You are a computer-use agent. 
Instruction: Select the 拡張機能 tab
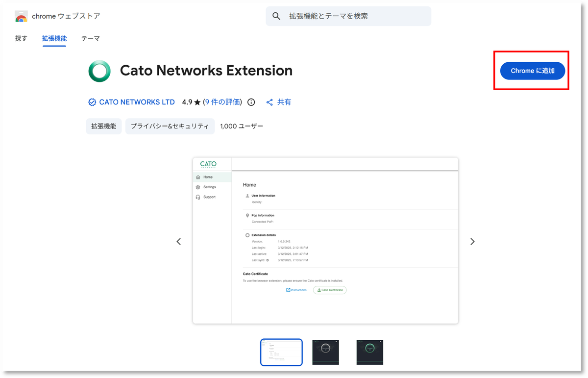(x=54, y=38)
